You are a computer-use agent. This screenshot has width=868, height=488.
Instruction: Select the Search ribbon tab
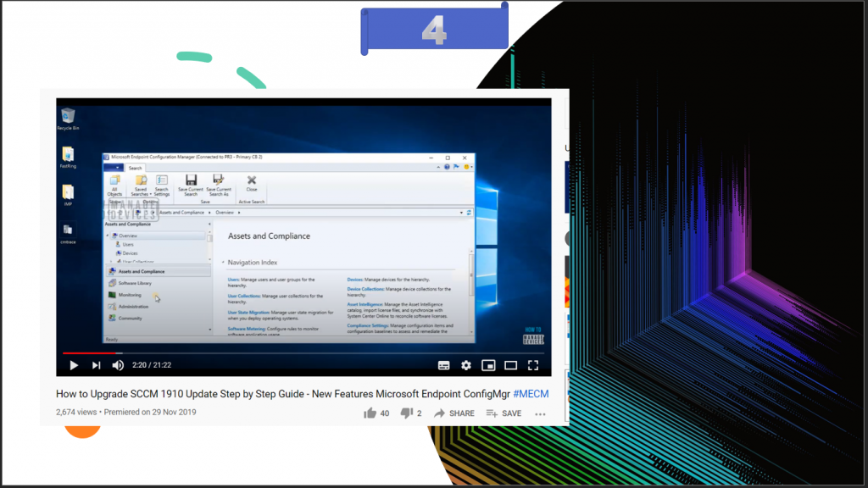135,168
